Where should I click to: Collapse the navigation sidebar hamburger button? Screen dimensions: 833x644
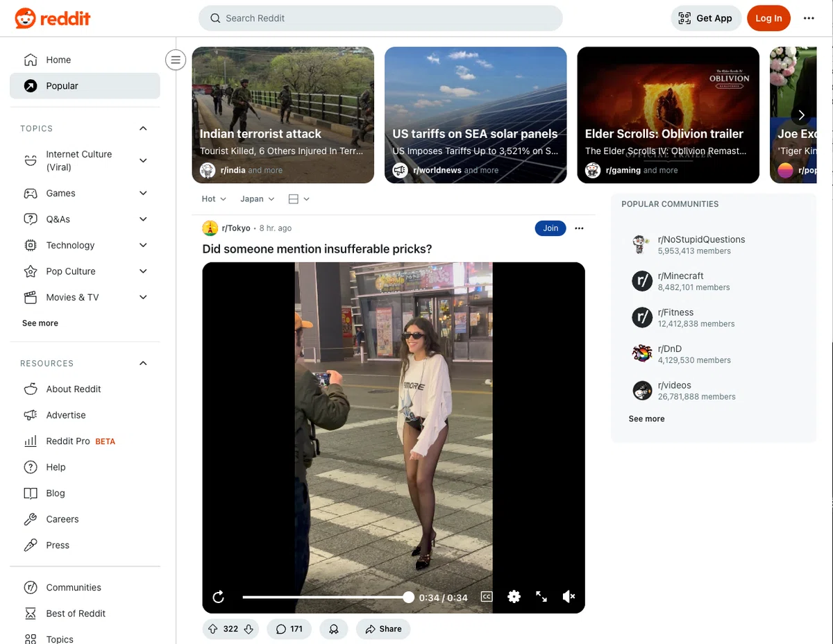pyautogui.click(x=176, y=60)
